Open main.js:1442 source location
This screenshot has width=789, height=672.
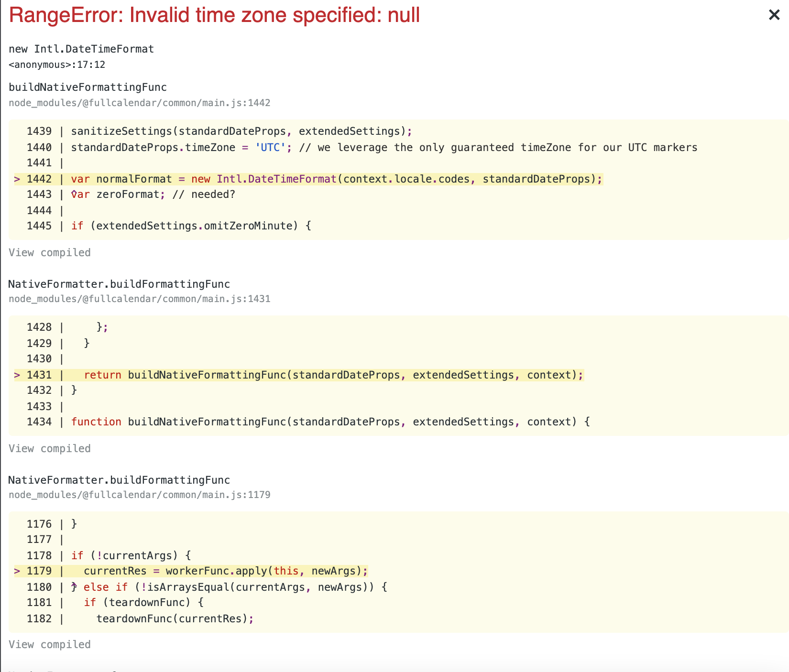(x=139, y=102)
